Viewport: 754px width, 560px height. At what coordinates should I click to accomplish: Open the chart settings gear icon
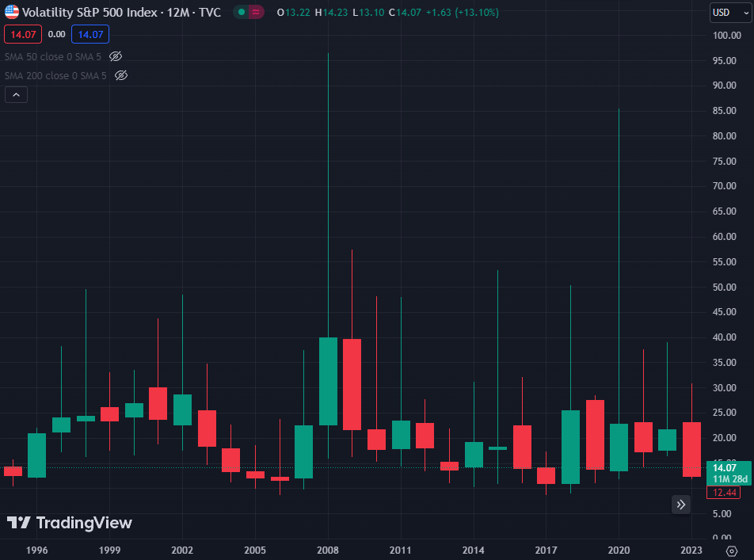(731, 551)
